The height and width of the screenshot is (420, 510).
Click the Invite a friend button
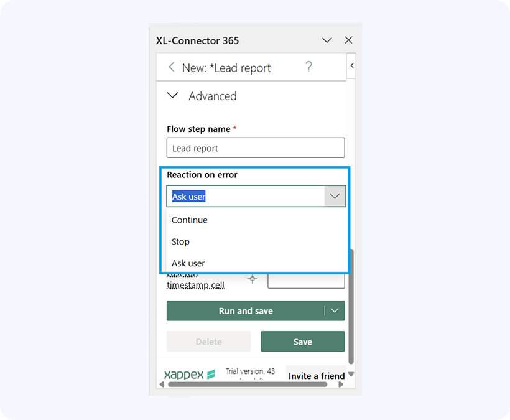316,376
